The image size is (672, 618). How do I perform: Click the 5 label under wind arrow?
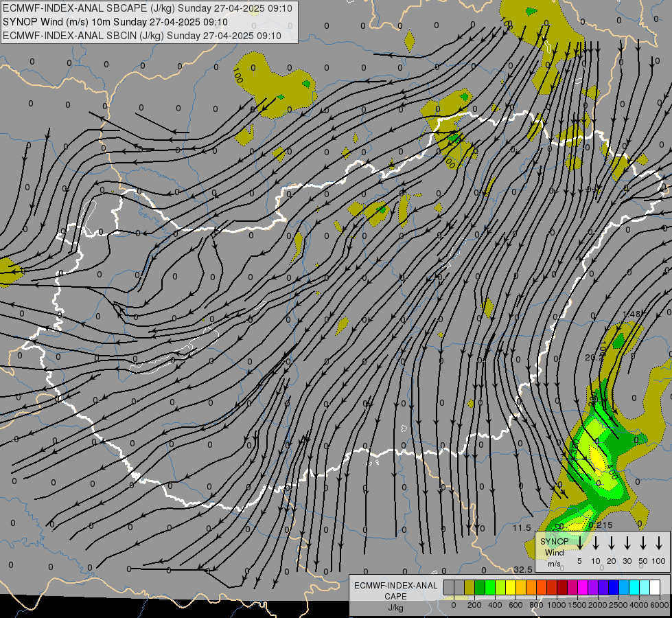click(x=579, y=561)
